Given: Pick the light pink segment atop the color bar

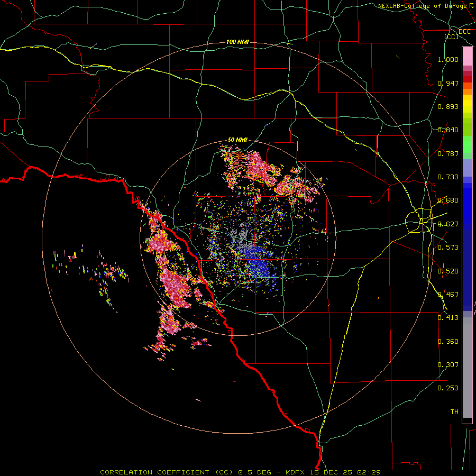Looking at the screenshot, I should 467,57.
